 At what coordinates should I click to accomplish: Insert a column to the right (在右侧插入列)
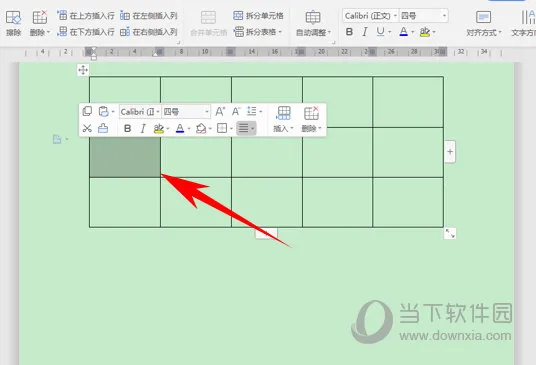pyautogui.click(x=149, y=32)
